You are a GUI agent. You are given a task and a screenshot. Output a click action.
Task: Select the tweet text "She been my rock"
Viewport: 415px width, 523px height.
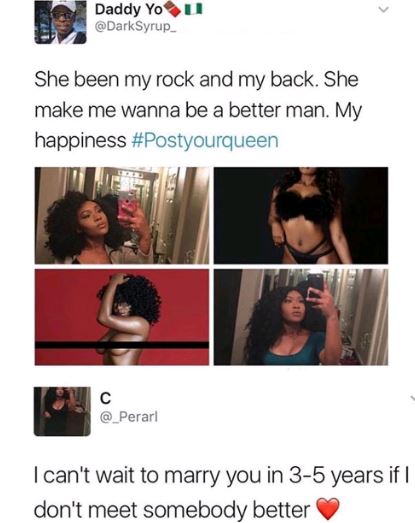point(114,80)
